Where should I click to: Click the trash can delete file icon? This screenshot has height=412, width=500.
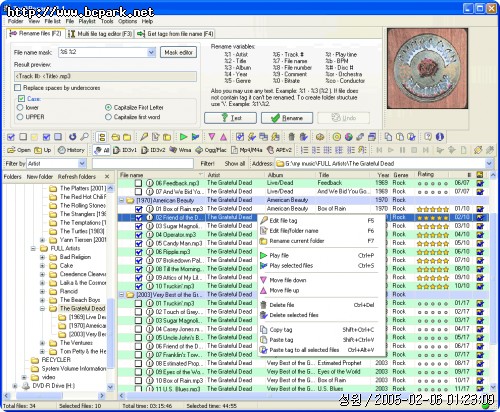291,137
